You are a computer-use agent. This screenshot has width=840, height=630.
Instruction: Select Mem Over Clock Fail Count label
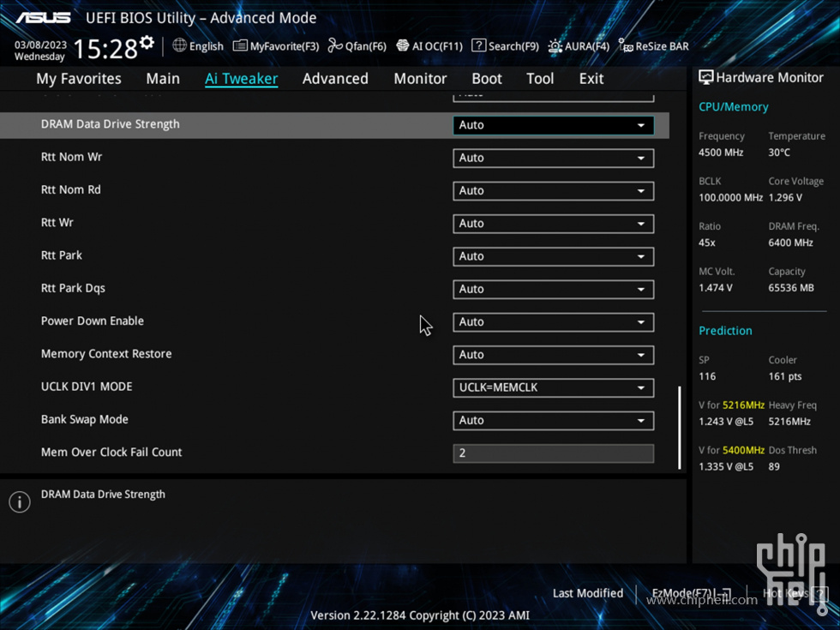pyautogui.click(x=111, y=453)
